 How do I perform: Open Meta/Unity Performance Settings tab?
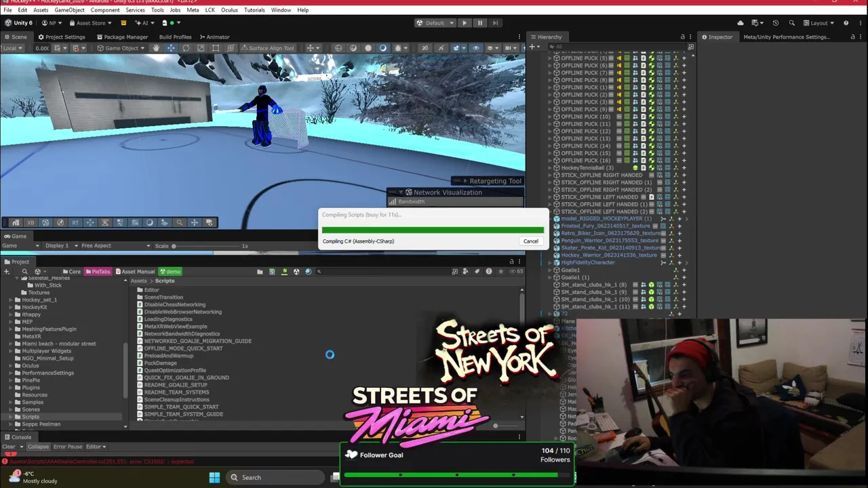[787, 37]
